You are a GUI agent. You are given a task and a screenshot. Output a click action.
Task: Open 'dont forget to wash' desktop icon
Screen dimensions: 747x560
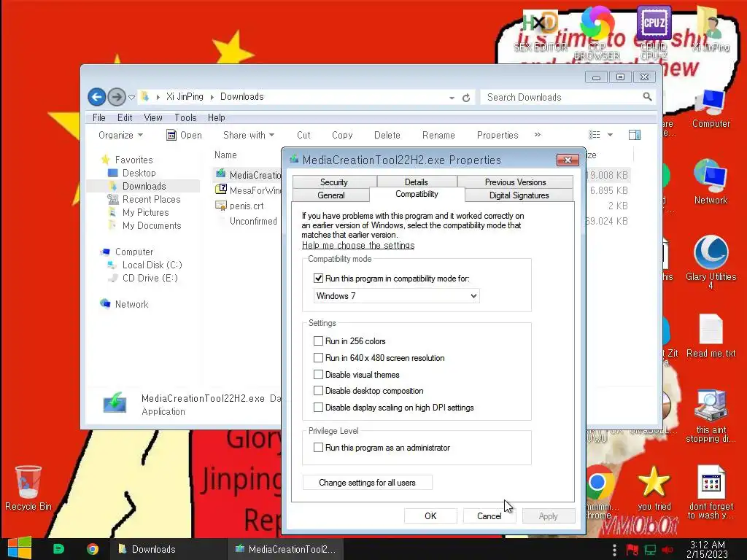coord(711,491)
